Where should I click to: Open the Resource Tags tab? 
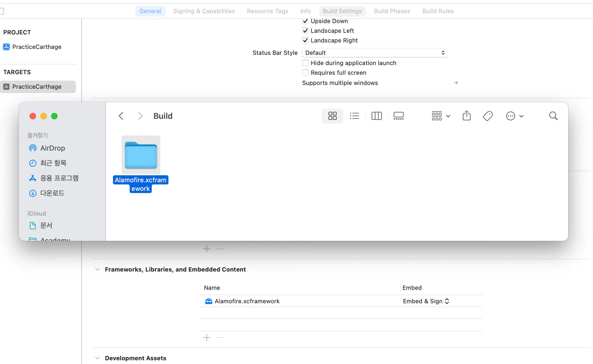(x=268, y=11)
